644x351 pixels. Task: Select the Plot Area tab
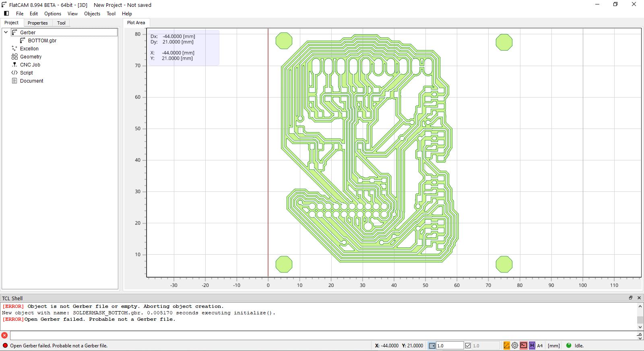[x=136, y=23]
